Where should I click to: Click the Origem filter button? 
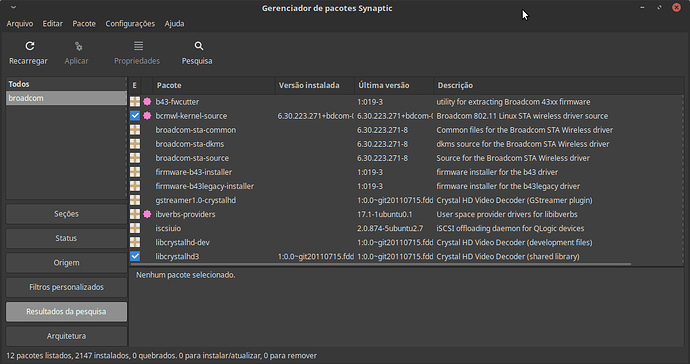(x=66, y=263)
